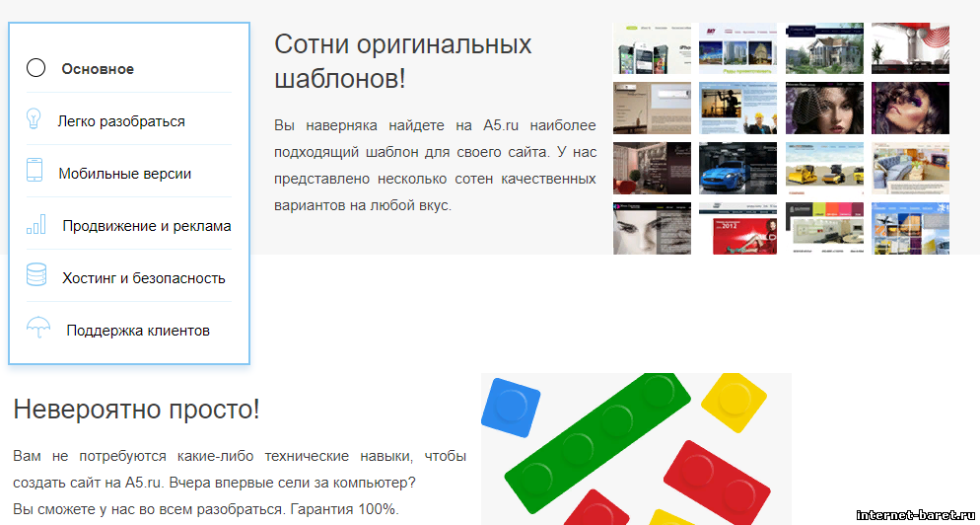Image resolution: width=980 pixels, height=525 pixels.
Task: Select the yellow bulldozers template thumbnail
Action: tap(824, 168)
